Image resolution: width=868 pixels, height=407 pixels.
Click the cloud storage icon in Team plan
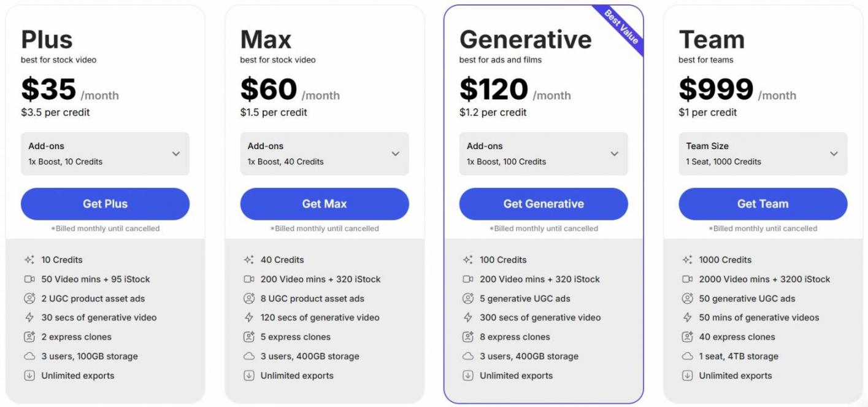pyautogui.click(x=687, y=356)
